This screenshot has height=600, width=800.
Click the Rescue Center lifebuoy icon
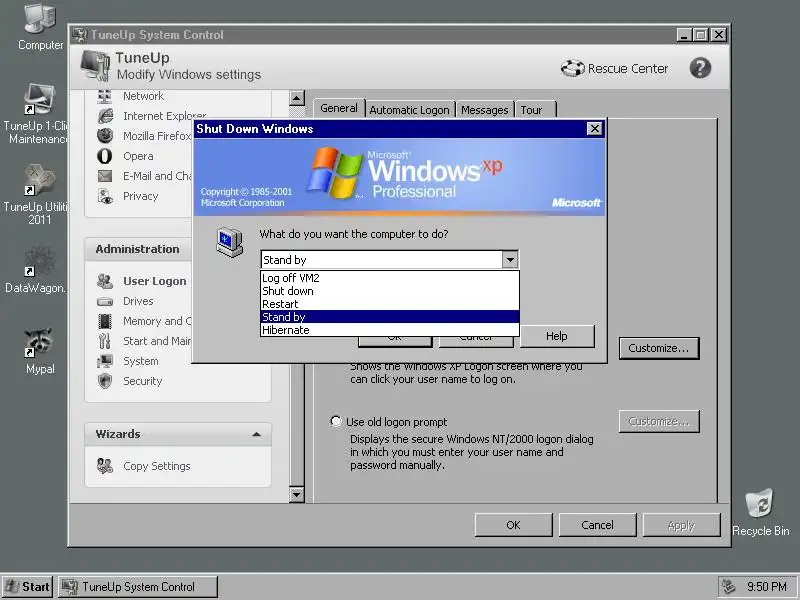(x=572, y=68)
